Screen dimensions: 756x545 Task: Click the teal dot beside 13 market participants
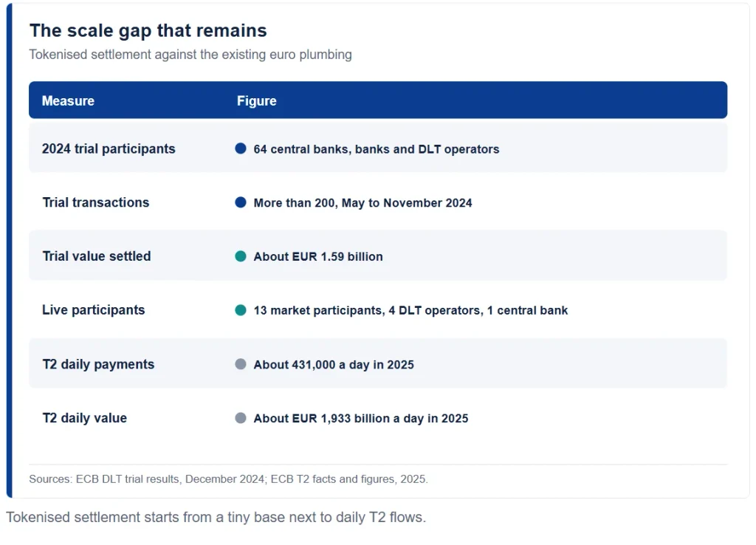click(240, 310)
